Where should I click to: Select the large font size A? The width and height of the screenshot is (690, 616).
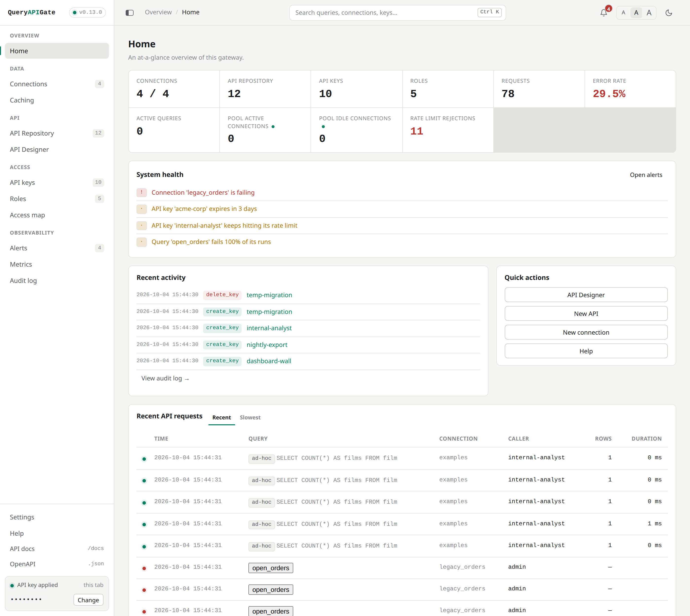point(649,13)
